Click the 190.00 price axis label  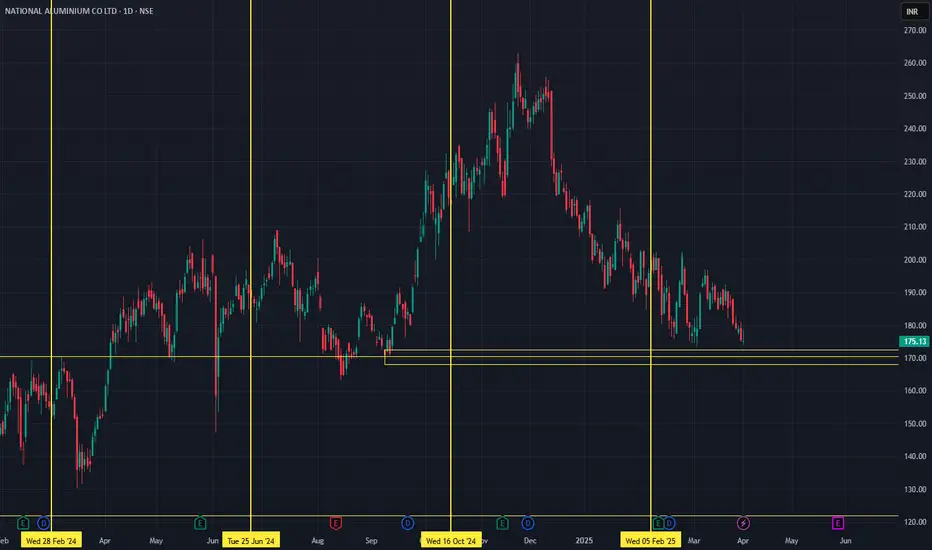click(915, 293)
